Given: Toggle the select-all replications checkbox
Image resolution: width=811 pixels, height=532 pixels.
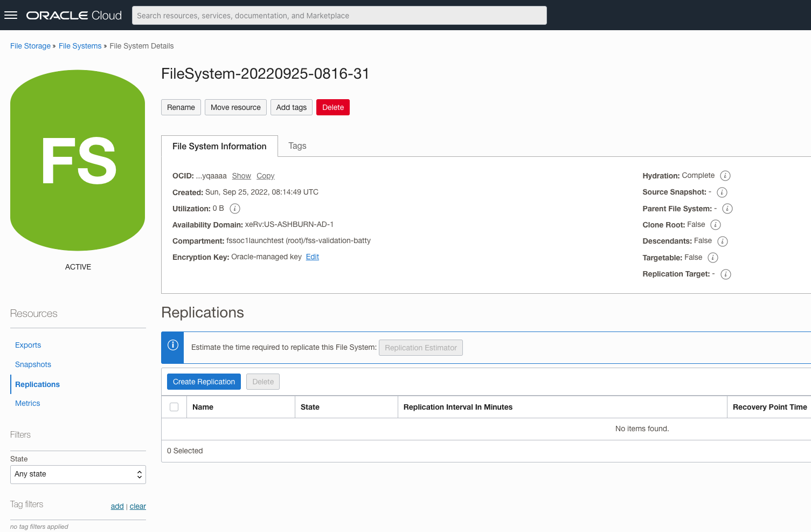Looking at the screenshot, I should (174, 406).
